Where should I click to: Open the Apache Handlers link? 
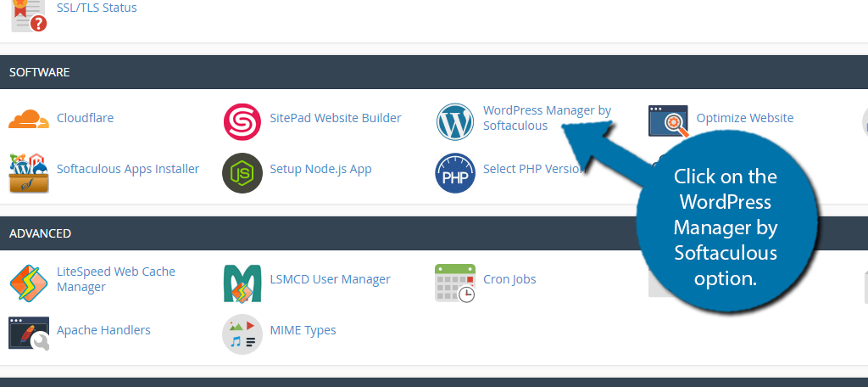pyautogui.click(x=103, y=330)
